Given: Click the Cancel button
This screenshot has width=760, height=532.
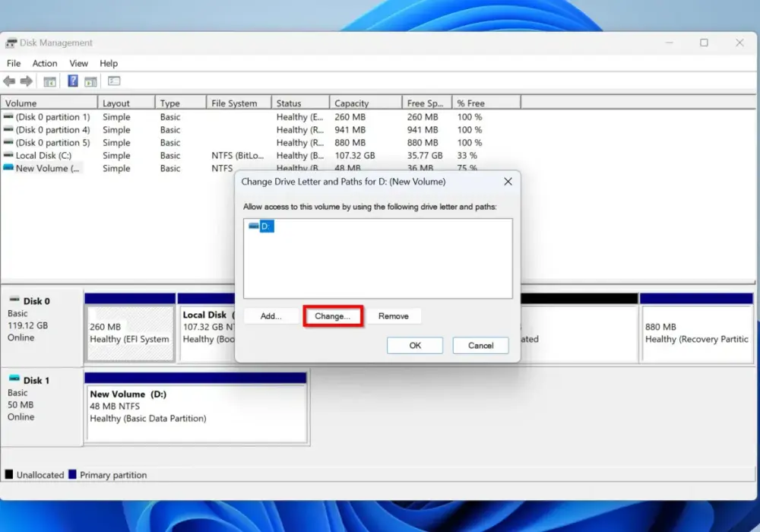Looking at the screenshot, I should tap(480, 346).
